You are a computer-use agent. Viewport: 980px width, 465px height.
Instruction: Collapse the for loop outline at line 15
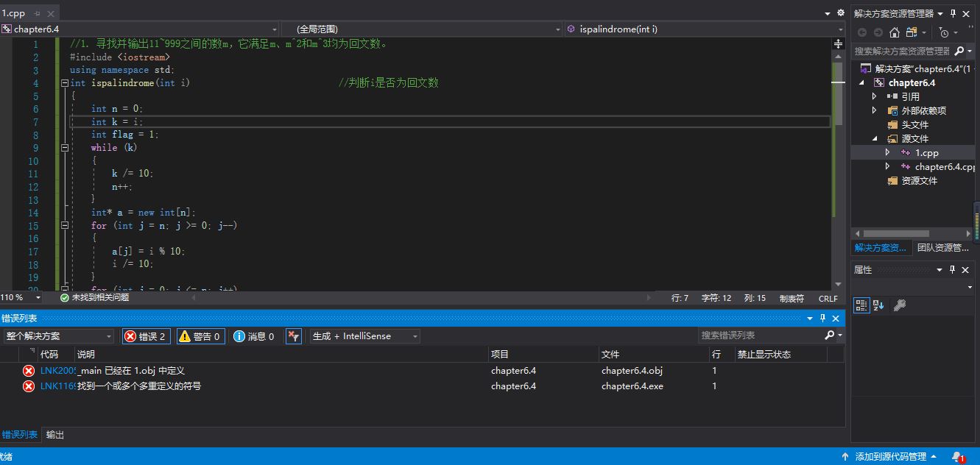[x=65, y=226]
